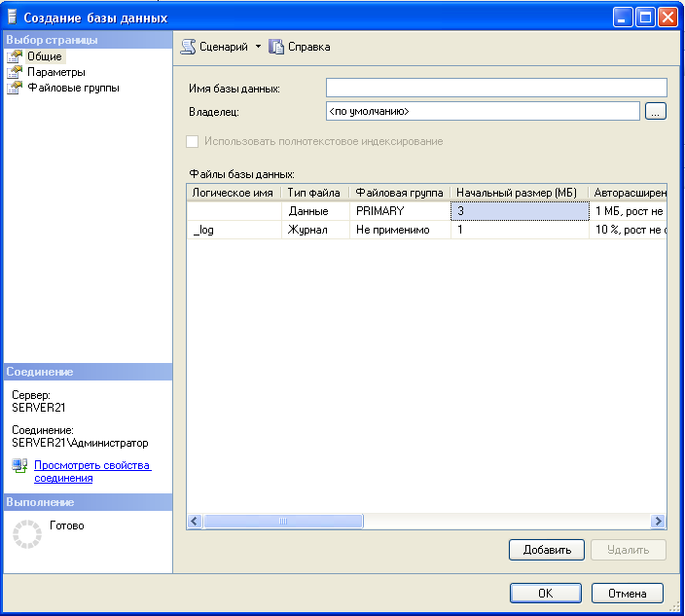Click the SERVER21\Администратор connection text
The image size is (685, 616).
click(x=80, y=443)
